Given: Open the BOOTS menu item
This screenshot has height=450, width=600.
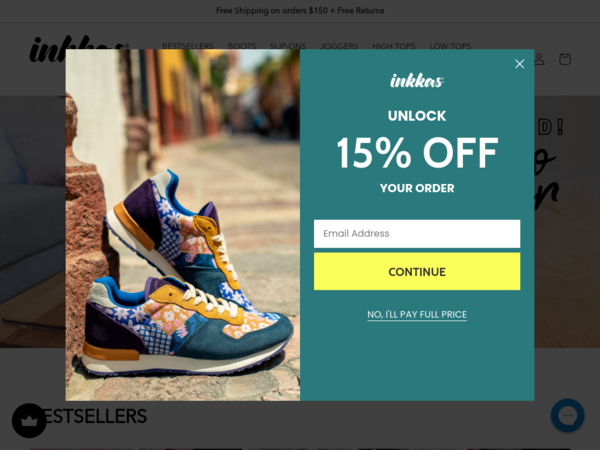Looking at the screenshot, I should [x=241, y=46].
